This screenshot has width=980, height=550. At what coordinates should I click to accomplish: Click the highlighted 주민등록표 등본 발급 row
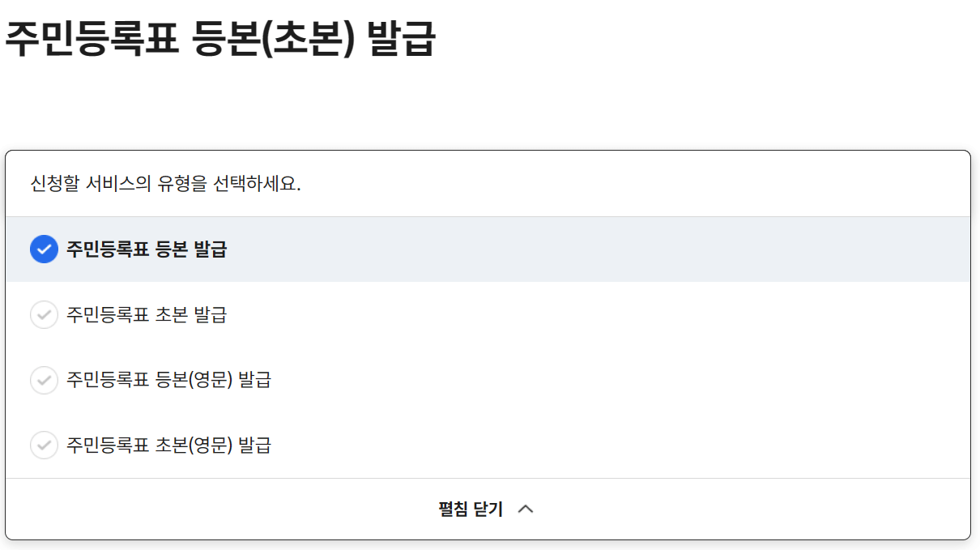click(x=324, y=249)
